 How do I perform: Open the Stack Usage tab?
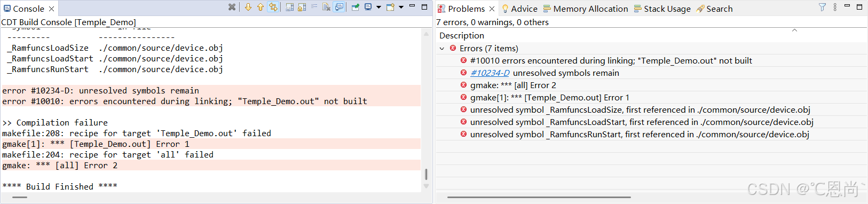tap(662, 9)
